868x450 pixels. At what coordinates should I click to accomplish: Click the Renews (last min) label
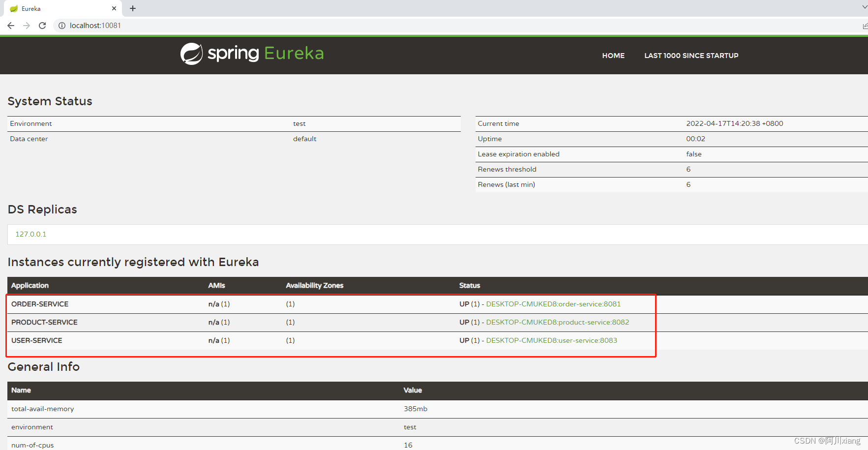pyautogui.click(x=507, y=184)
